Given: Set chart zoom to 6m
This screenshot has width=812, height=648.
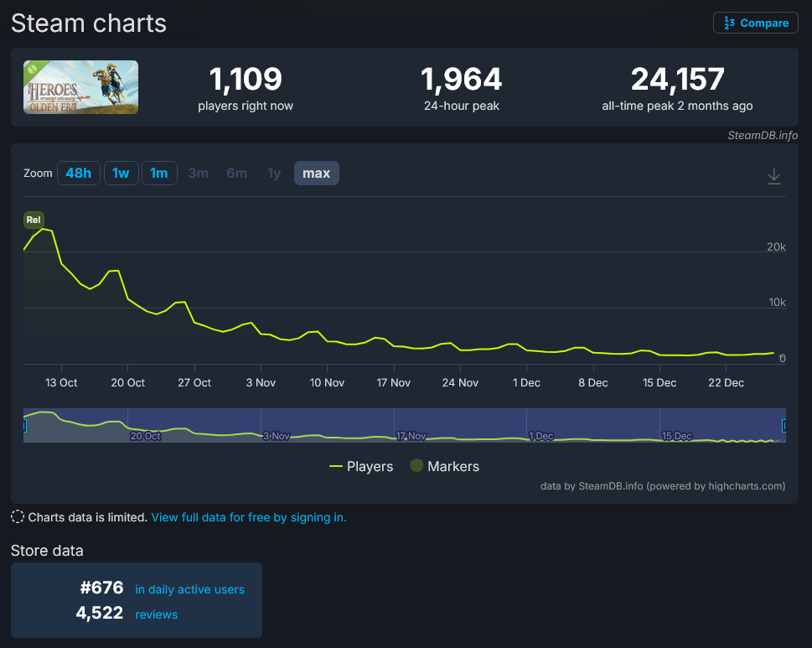Looking at the screenshot, I should (x=236, y=173).
